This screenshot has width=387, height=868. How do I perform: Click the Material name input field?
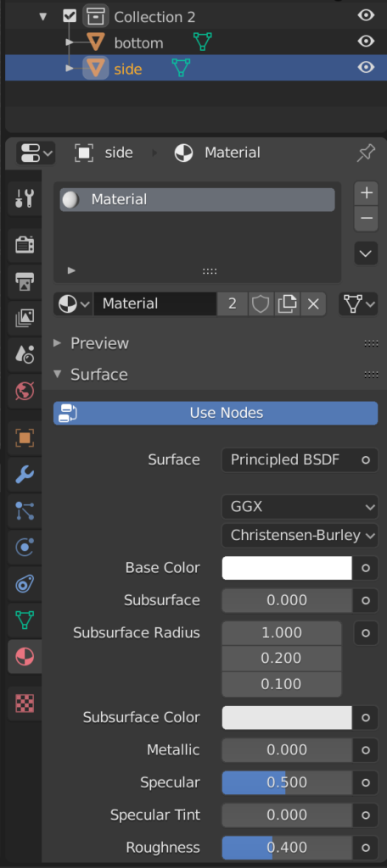(154, 303)
